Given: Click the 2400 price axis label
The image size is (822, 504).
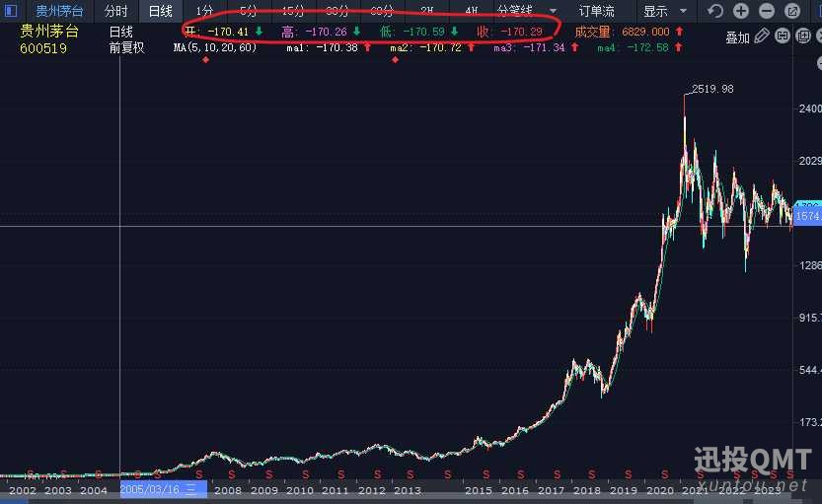Looking at the screenshot, I should pyautogui.click(x=810, y=108).
